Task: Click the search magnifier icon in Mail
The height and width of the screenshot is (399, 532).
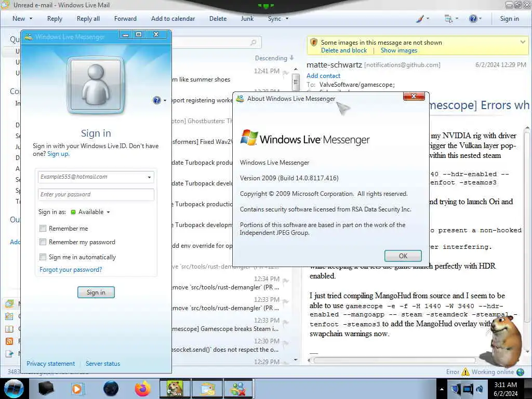Action: tap(253, 43)
